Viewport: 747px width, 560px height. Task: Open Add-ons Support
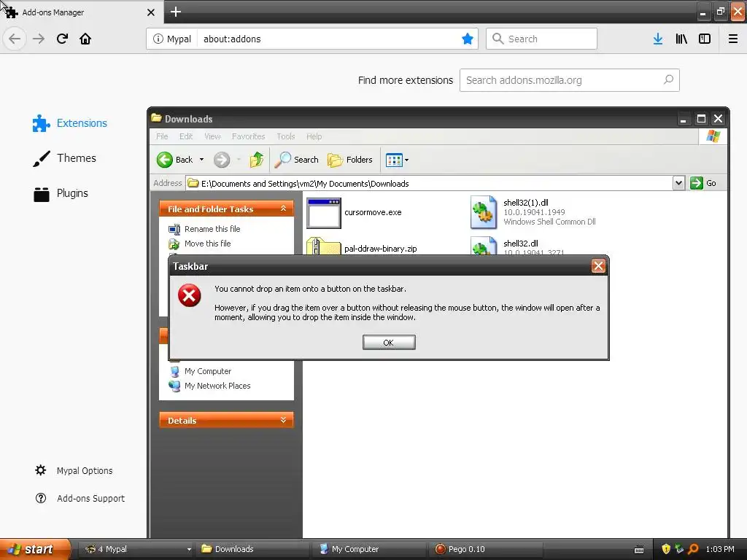(80, 498)
